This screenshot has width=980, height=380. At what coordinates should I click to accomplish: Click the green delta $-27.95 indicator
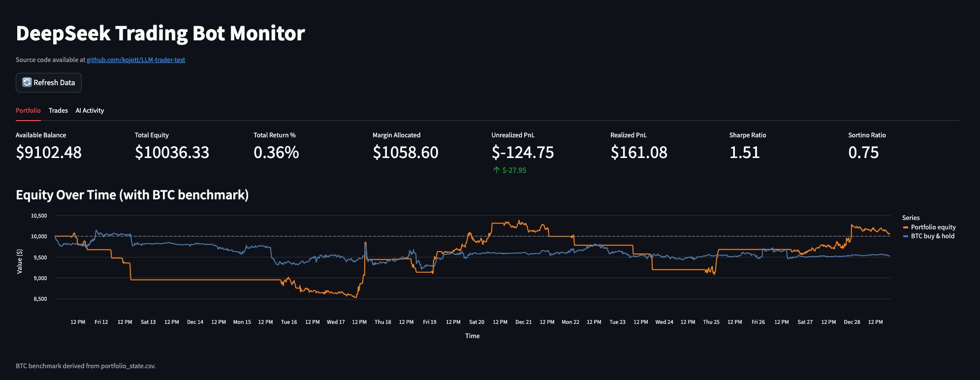[509, 170]
